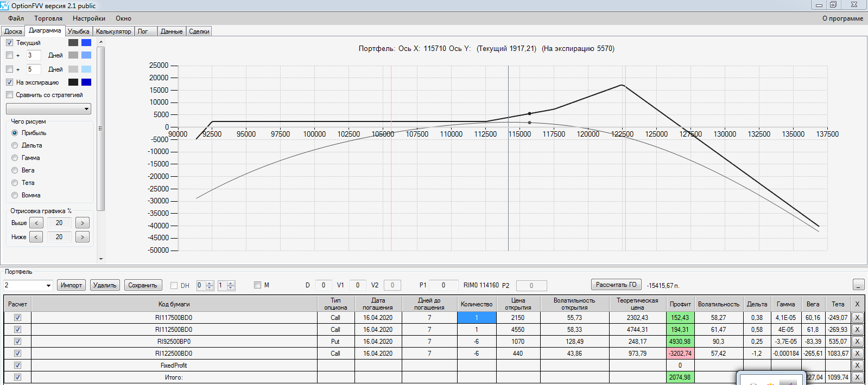Screen dimensions: 868x385
Task: Select the Гамма radio button
Action: click(15, 158)
